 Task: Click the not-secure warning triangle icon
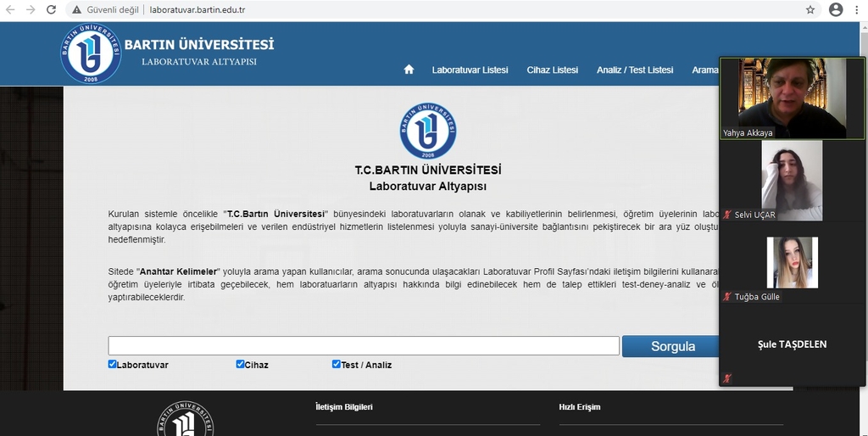pyautogui.click(x=77, y=10)
